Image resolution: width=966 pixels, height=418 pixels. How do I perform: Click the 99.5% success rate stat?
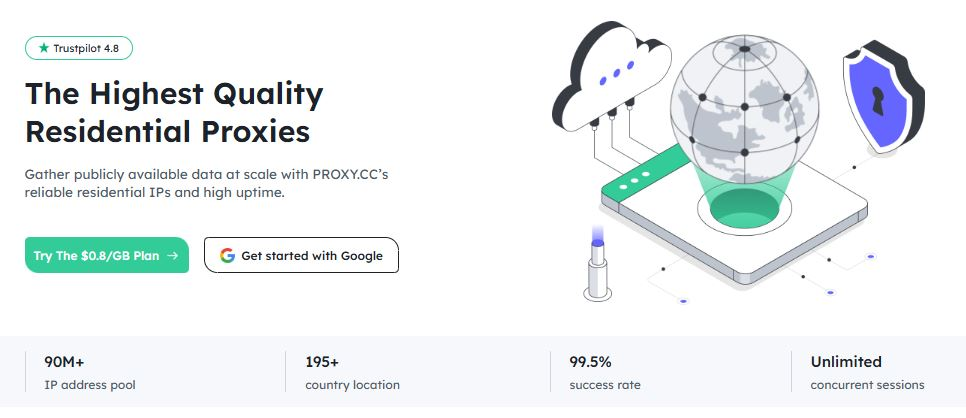pos(605,372)
